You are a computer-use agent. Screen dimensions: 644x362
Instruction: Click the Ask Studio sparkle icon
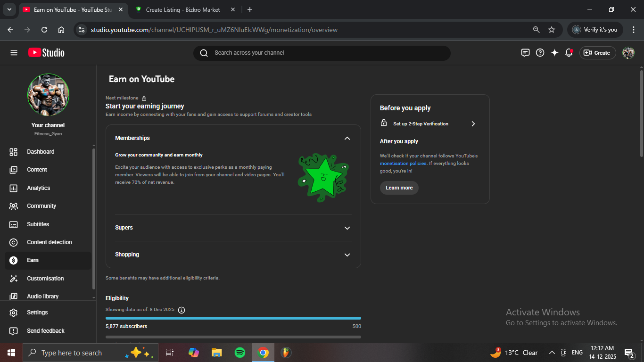click(x=554, y=53)
